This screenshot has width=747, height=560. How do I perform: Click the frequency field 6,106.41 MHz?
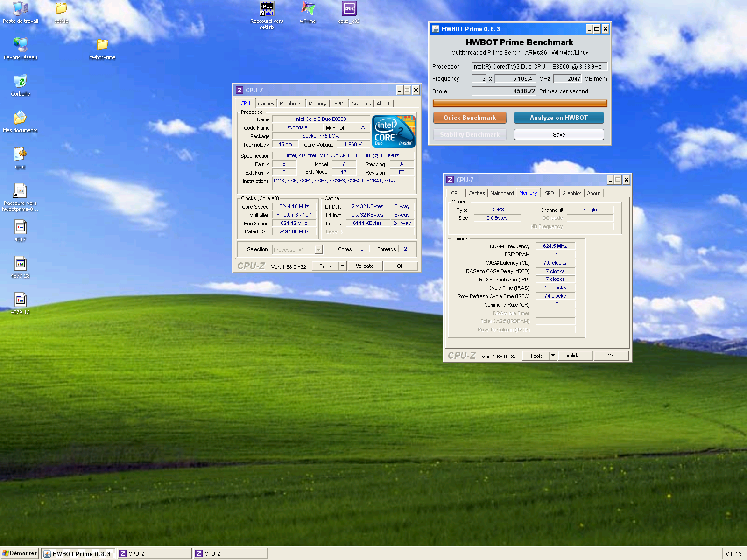click(x=516, y=79)
